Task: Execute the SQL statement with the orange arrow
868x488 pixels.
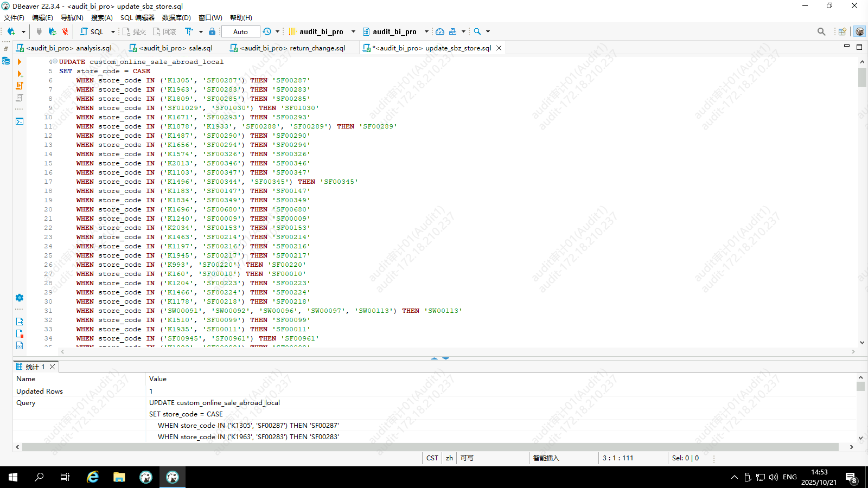Action: coord(20,62)
